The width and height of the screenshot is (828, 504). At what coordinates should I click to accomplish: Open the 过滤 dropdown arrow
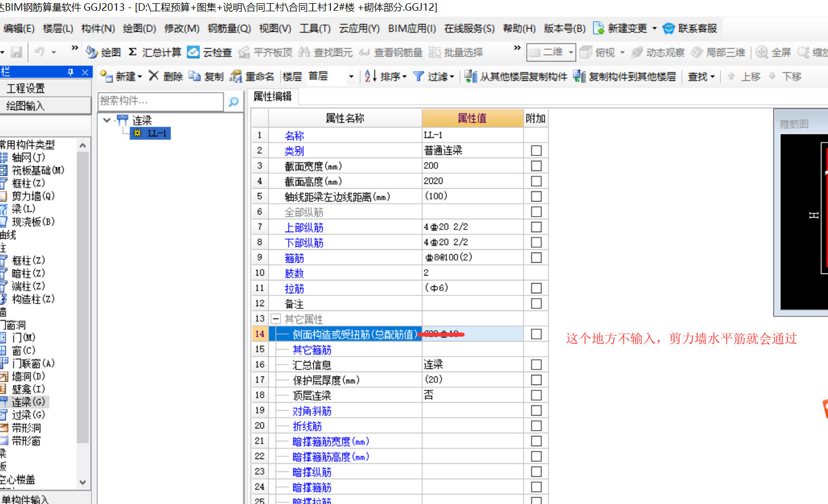(x=452, y=77)
